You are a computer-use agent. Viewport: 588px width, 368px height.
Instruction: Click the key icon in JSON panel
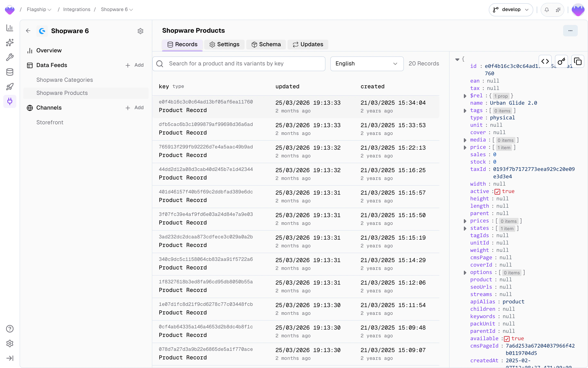pos(561,61)
